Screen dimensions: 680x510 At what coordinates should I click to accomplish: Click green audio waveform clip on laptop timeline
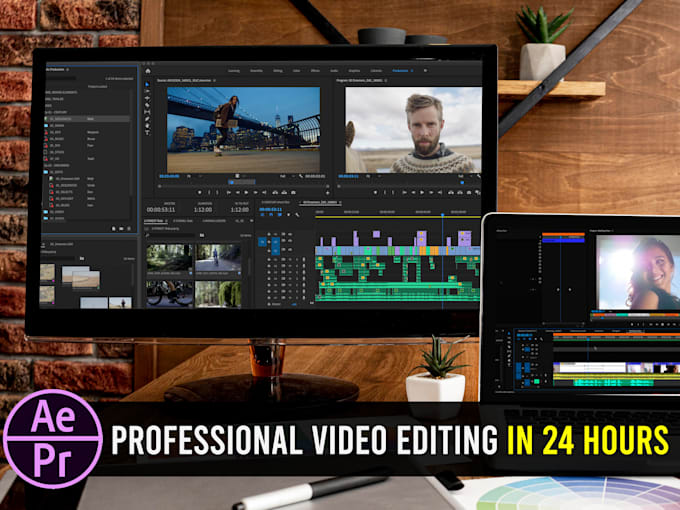[x=614, y=382]
